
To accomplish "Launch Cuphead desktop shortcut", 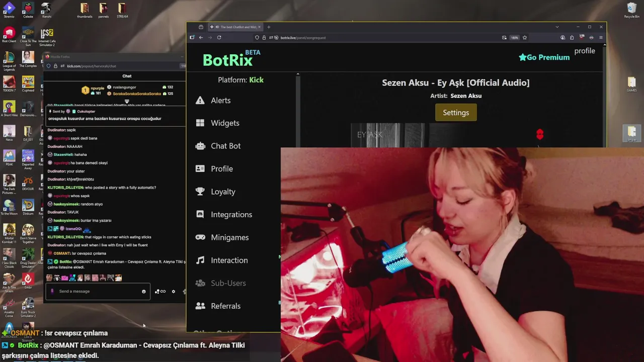I will (x=28, y=84).
